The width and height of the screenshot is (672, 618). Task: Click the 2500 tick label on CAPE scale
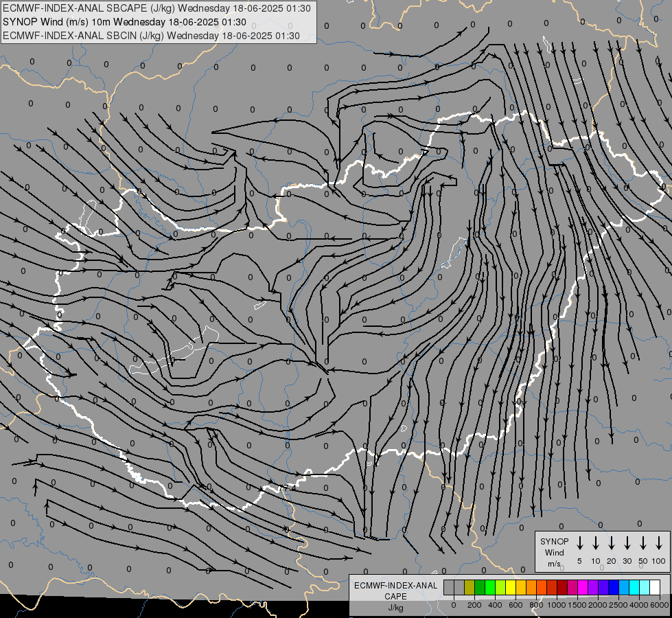click(x=618, y=605)
